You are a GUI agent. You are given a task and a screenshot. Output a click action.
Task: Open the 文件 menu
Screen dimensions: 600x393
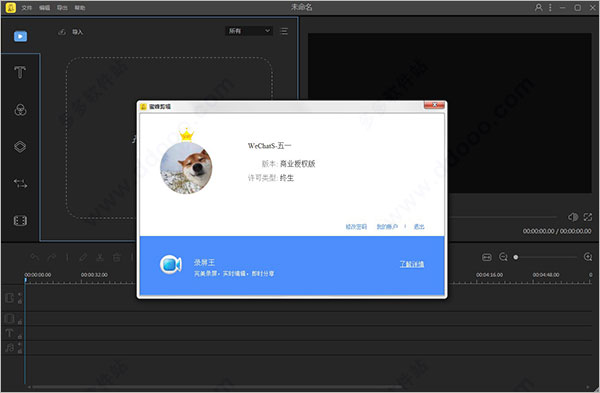tap(26, 8)
